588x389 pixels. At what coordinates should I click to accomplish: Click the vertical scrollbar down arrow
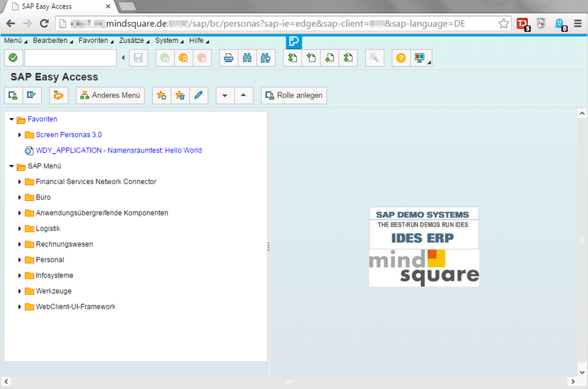tap(582, 373)
